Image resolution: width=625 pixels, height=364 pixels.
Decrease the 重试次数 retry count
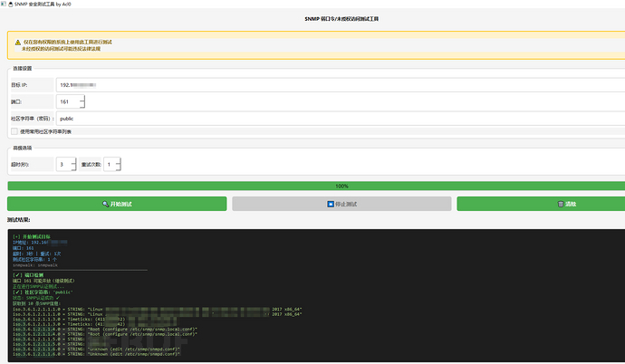[119, 168]
